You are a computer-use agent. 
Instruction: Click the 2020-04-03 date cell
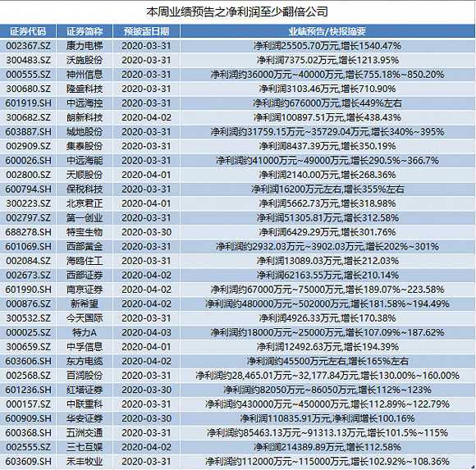coord(146,332)
